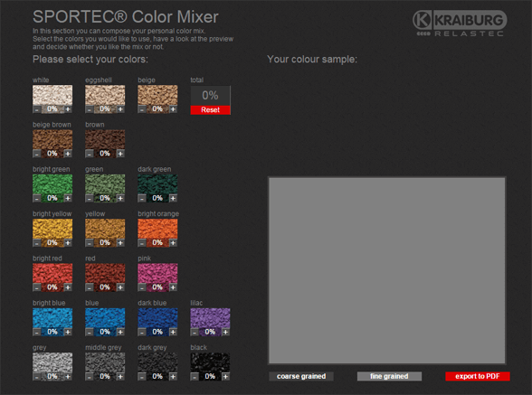Increase yellow percentage with plus
The image size is (532, 395).
pyautogui.click(x=120, y=243)
